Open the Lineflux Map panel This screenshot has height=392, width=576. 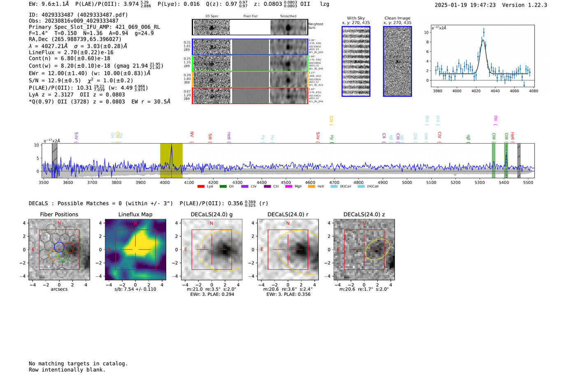point(135,250)
